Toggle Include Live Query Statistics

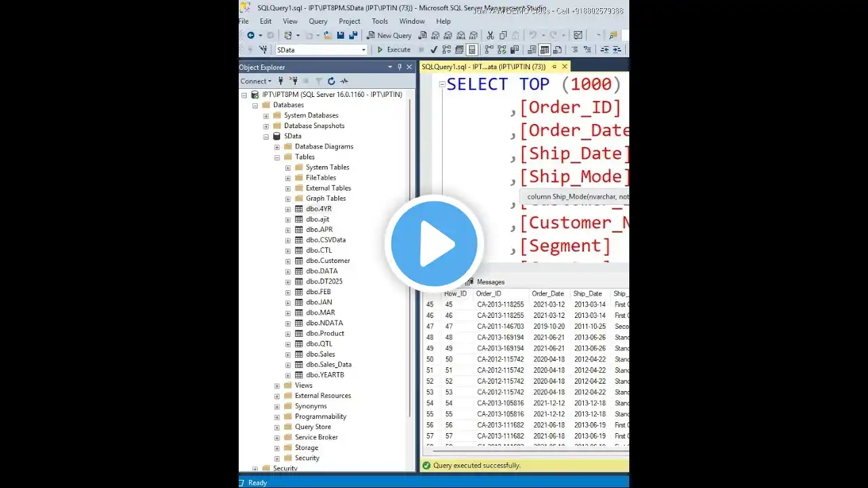[502, 49]
